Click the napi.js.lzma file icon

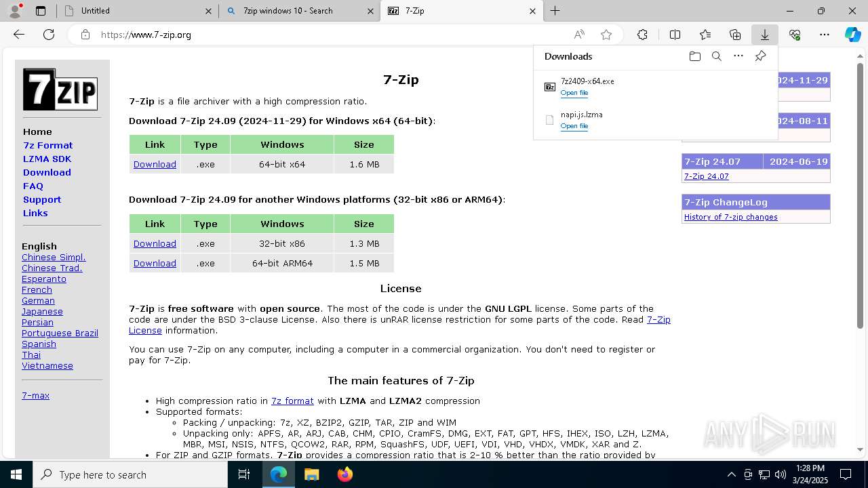[x=550, y=120]
